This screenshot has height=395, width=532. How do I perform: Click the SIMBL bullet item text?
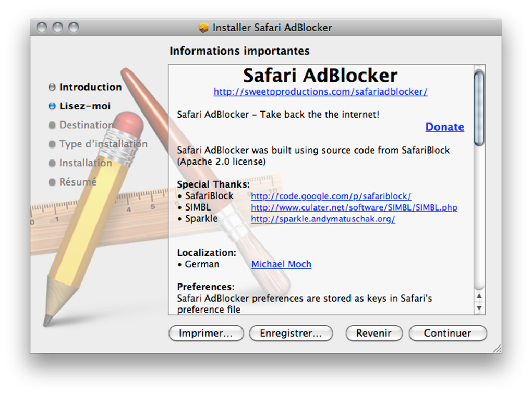[198, 207]
